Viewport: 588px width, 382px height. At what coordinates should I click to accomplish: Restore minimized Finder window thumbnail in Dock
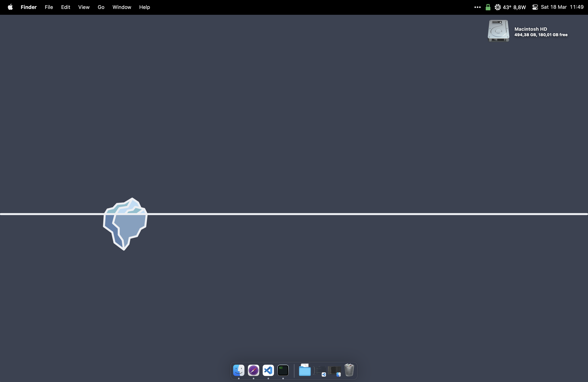point(334,370)
